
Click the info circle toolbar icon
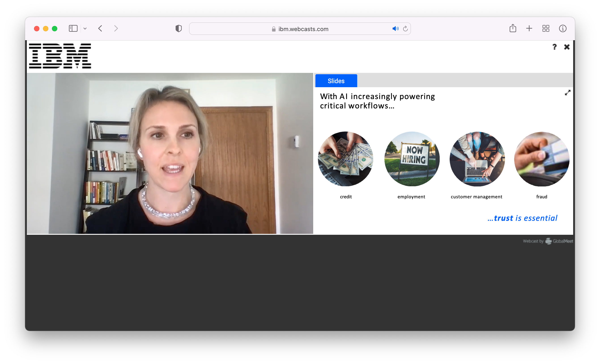coord(562,28)
